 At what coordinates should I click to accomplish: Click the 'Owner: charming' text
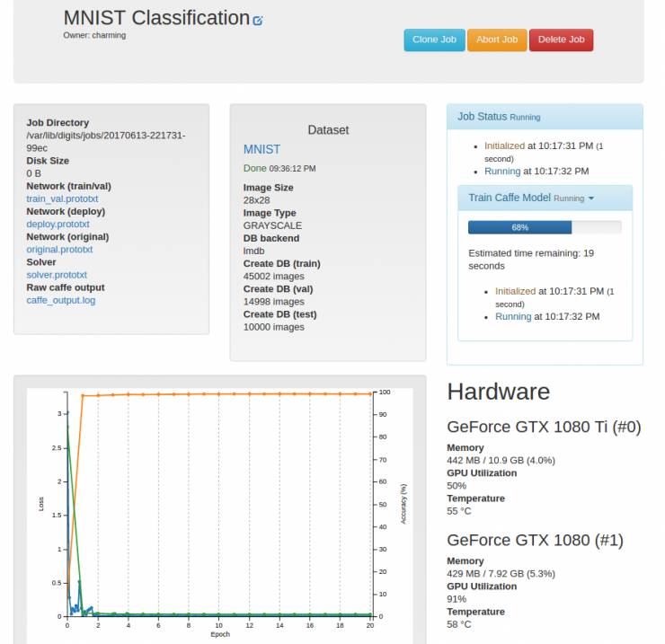click(x=94, y=35)
